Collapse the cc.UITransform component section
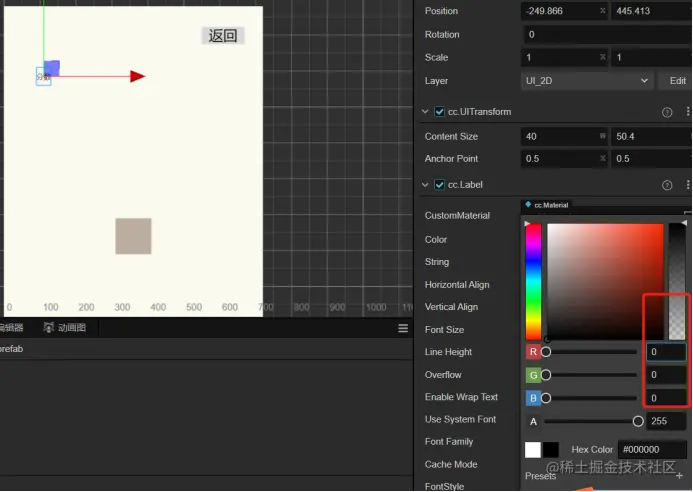This screenshot has width=693, height=492. tap(425, 112)
